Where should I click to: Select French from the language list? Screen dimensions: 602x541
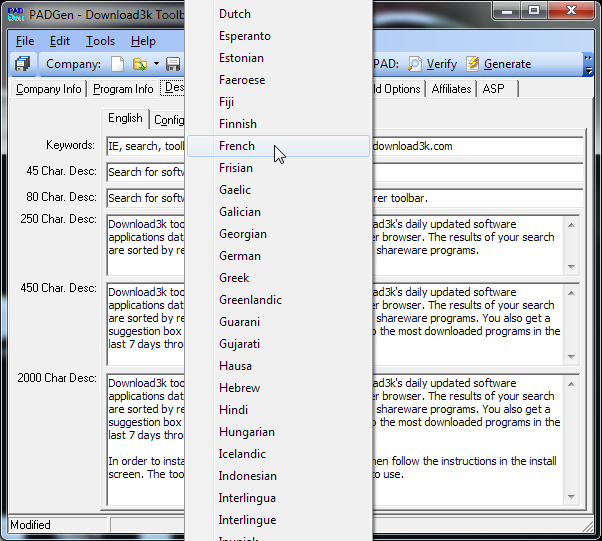coord(237,146)
